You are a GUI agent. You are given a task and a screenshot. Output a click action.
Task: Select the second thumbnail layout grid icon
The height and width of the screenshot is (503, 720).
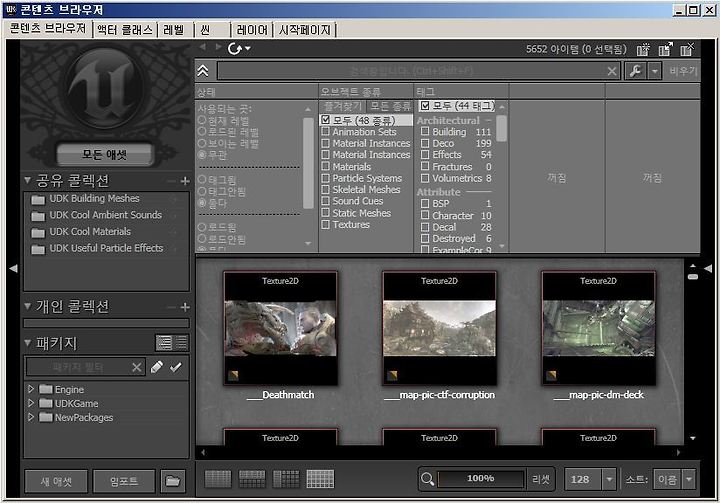pyautogui.click(x=252, y=479)
